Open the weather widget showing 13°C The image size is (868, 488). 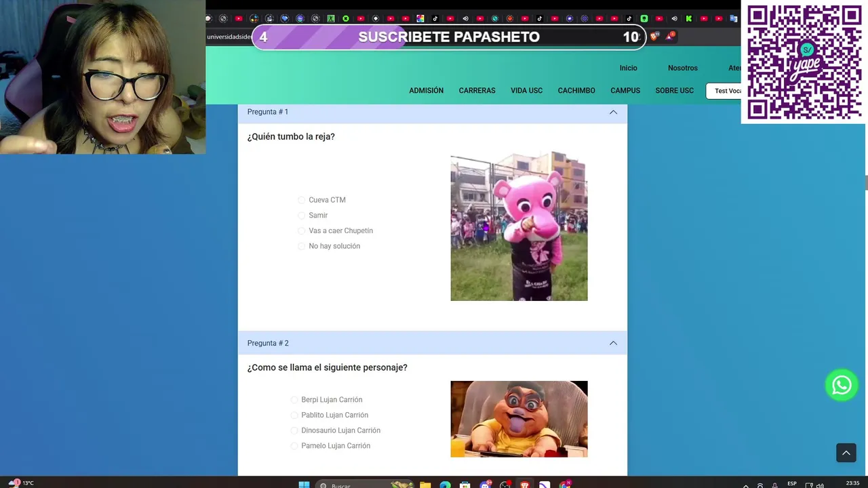(20, 483)
